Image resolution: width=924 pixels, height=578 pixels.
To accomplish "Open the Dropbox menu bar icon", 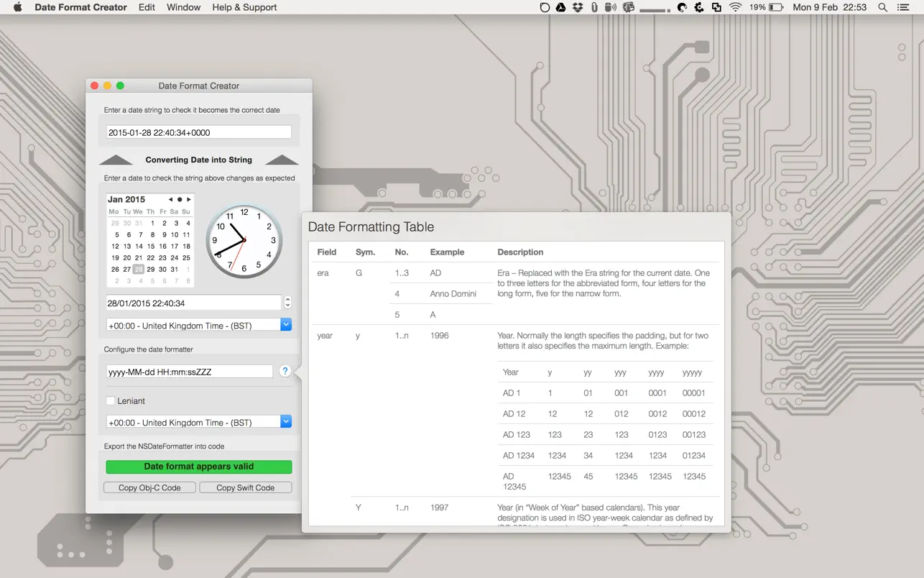I will click(576, 7).
